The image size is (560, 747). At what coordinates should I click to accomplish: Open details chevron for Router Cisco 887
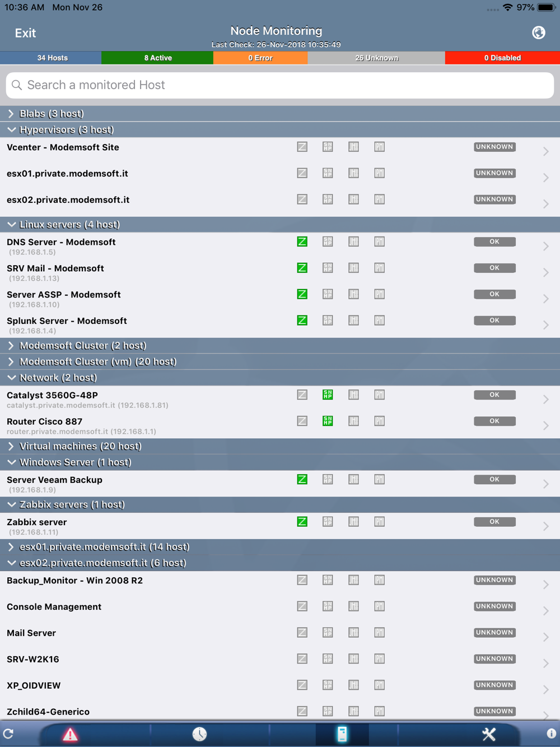[x=545, y=426]
